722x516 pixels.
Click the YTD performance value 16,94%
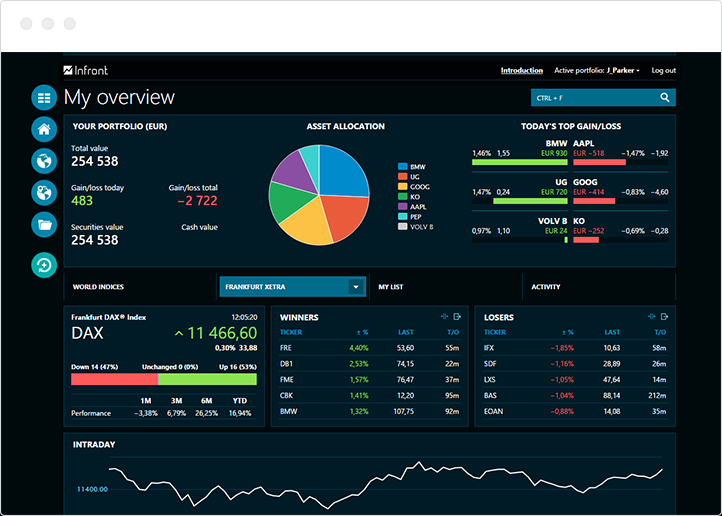(x=240, y=413)
